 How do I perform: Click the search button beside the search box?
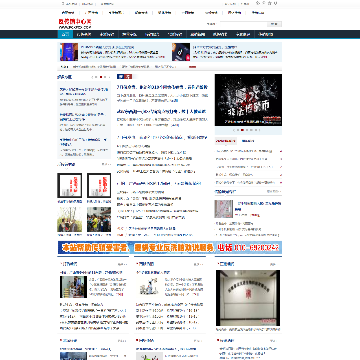coord(274,24)
